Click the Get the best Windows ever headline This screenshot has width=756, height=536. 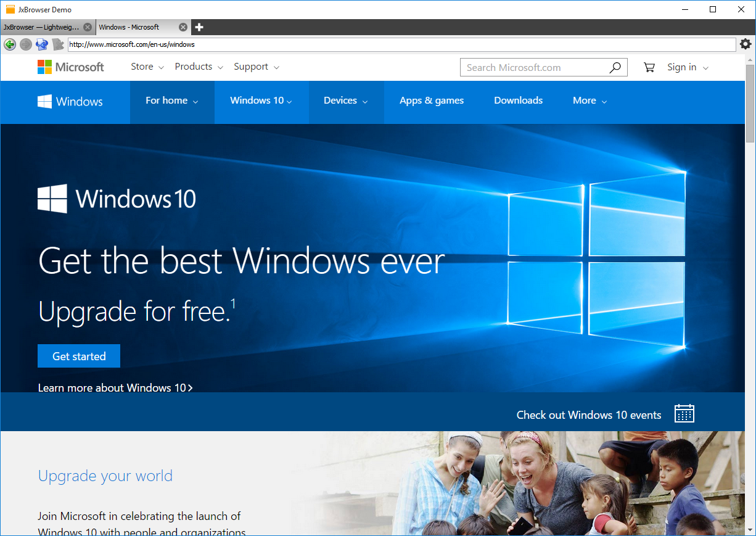(x=241, y=262)
